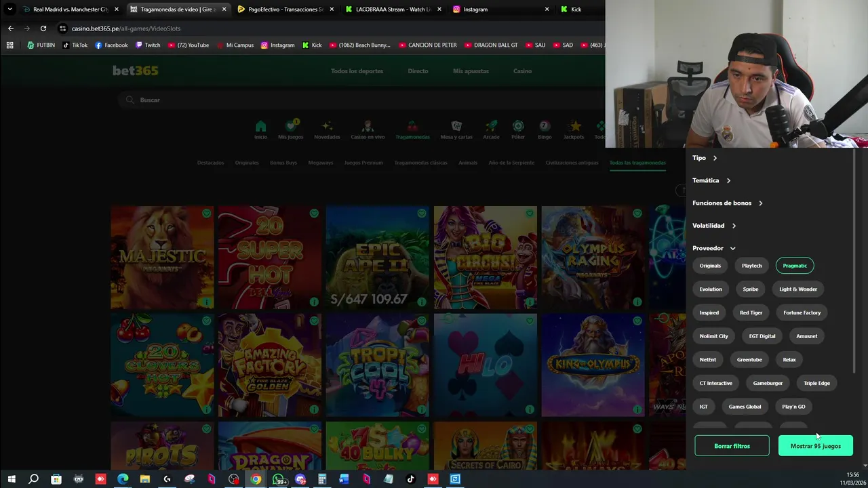
Task: Open the Inicio home category icon
Action: 260,127
